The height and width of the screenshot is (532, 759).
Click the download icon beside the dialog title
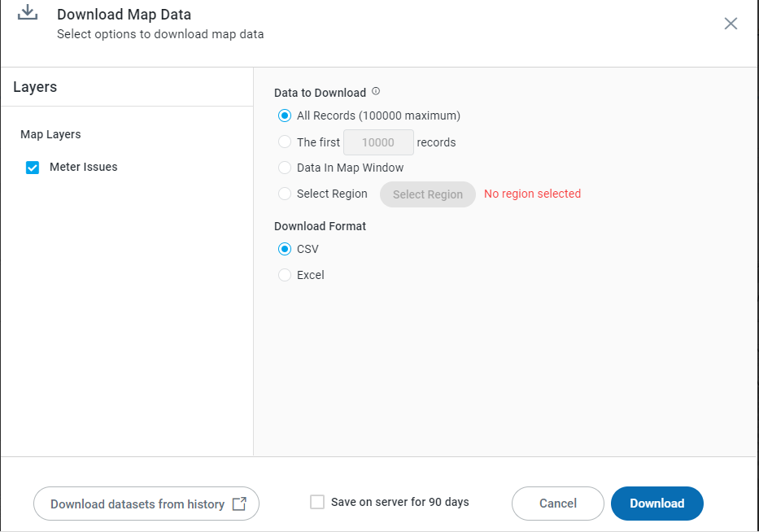click(x=28, y=14)
